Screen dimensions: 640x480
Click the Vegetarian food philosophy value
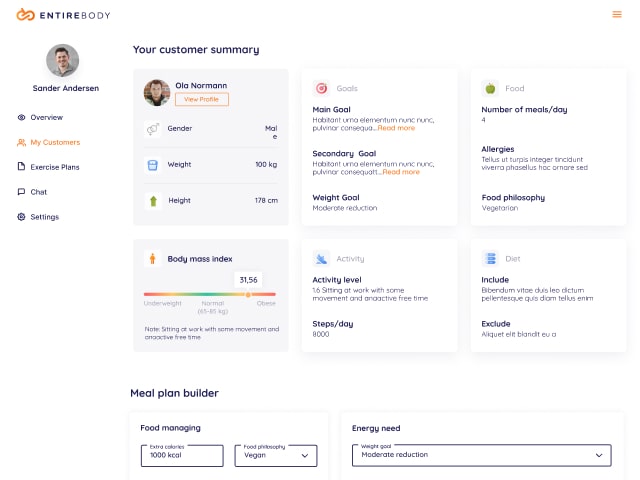[500, 208]
